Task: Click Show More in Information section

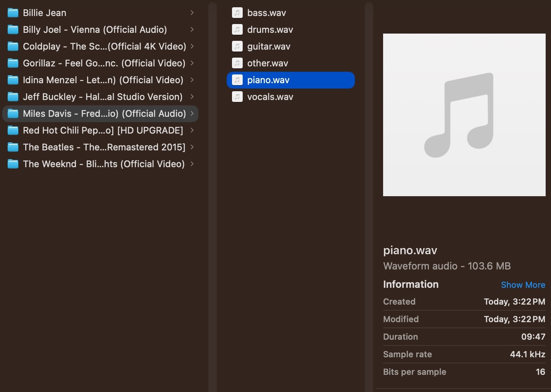Action: [x=523, y=285]
